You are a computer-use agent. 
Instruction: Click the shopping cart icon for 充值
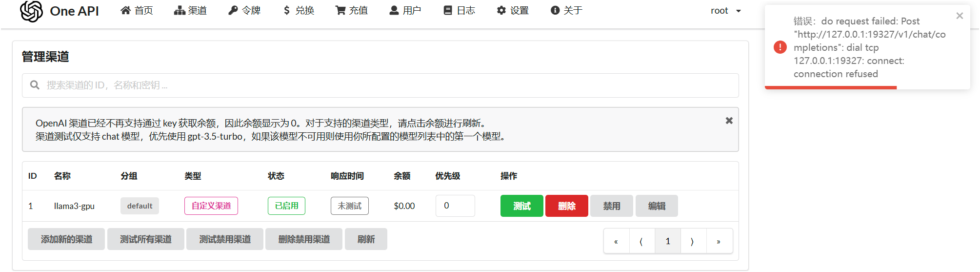[x=340, y=11]
